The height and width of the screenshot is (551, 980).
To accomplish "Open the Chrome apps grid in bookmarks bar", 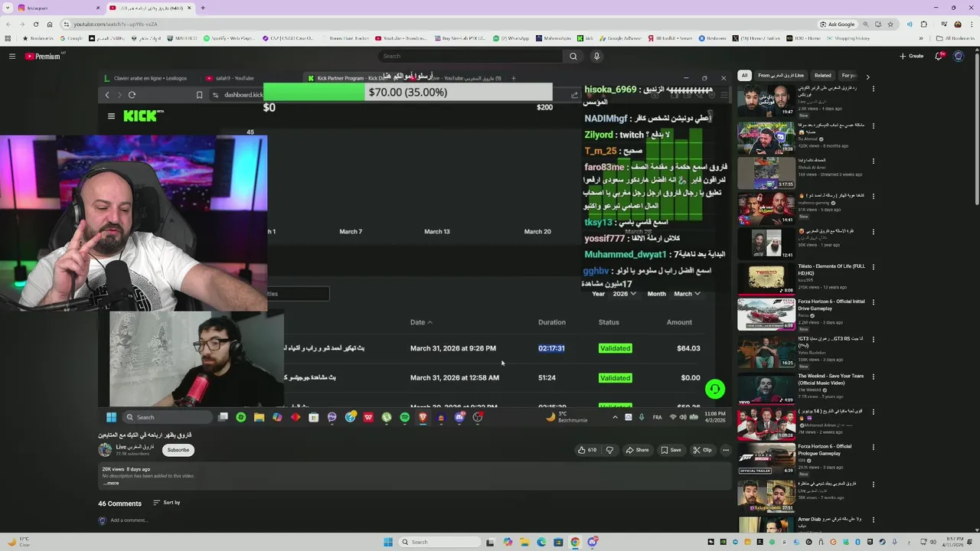I will 8,38.
